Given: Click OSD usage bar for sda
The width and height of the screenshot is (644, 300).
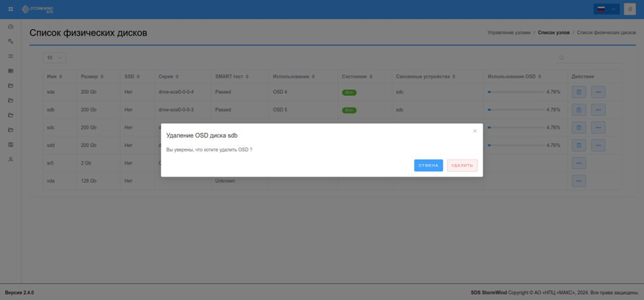Looking at the screenshot, I should [516, 92].
